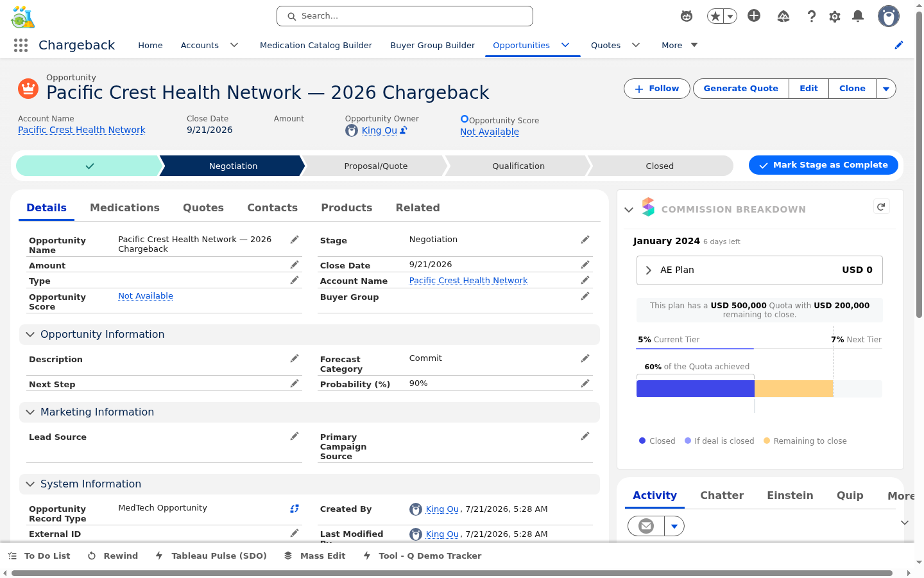
Task: Go to Home in navigation bar
Action: [x=150, y=45]
